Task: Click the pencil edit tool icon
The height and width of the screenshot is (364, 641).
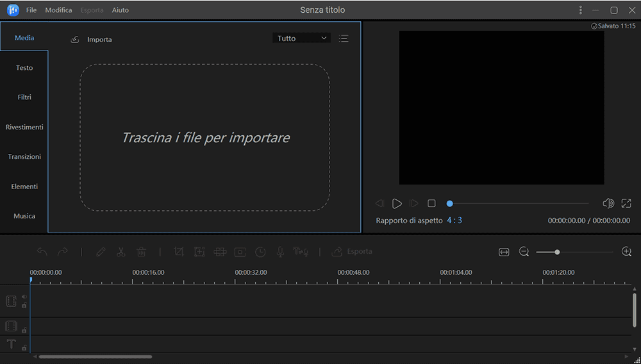Action: point(101,252)
